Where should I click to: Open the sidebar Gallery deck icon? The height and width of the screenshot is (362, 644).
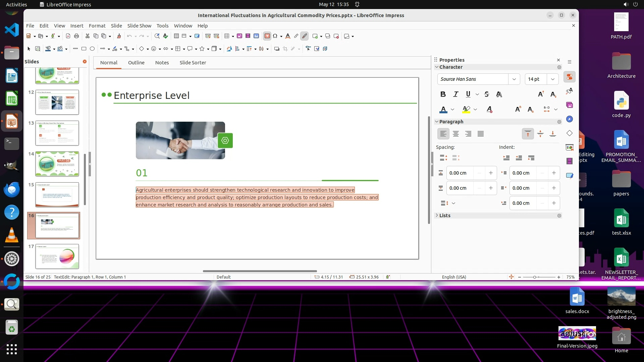coord(570,105)
